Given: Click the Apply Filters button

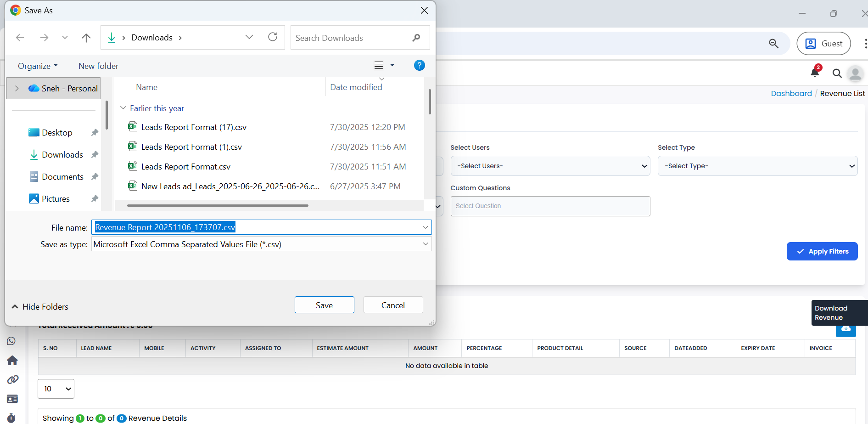Looking at the screenshot, I should 822,251.
